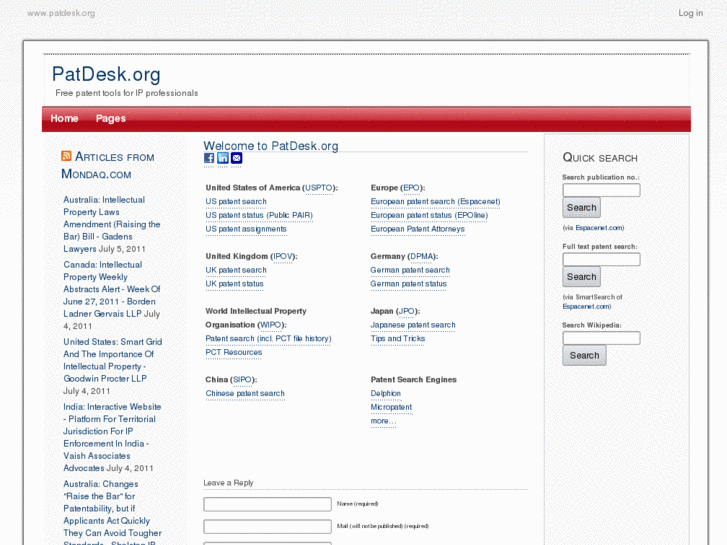
Task: Open PCT Resources link
Action: click(x=234, y=353)
